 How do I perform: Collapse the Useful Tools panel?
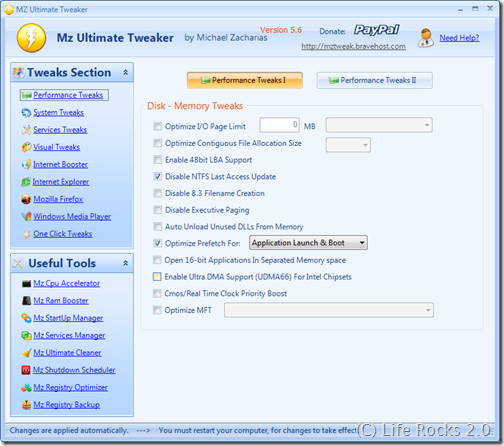[126, 263]
